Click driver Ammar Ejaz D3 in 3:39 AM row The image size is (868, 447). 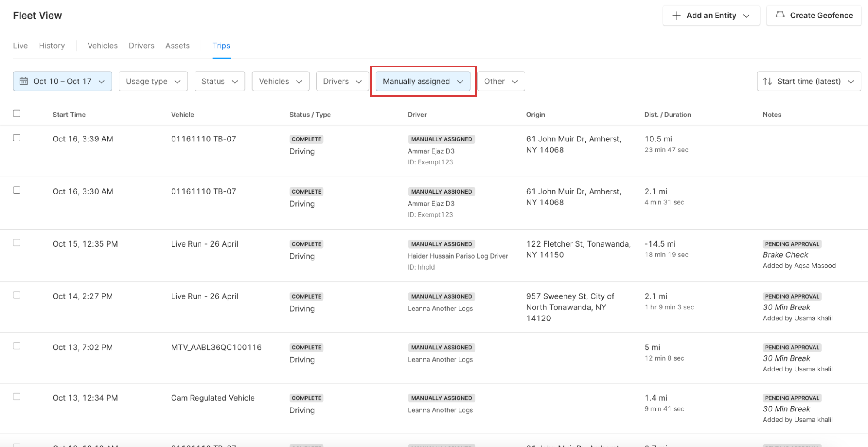coord(431,151)
